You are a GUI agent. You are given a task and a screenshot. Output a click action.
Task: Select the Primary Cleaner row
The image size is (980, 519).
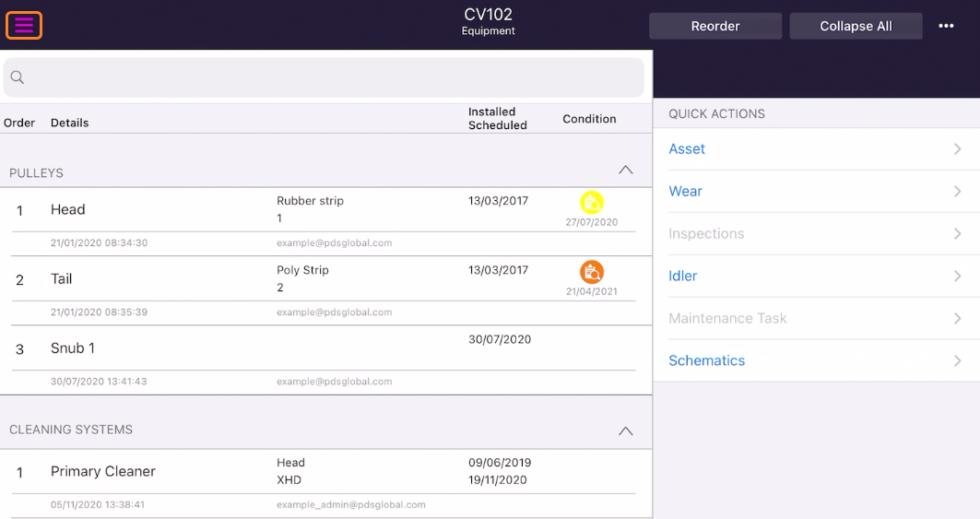325,483
